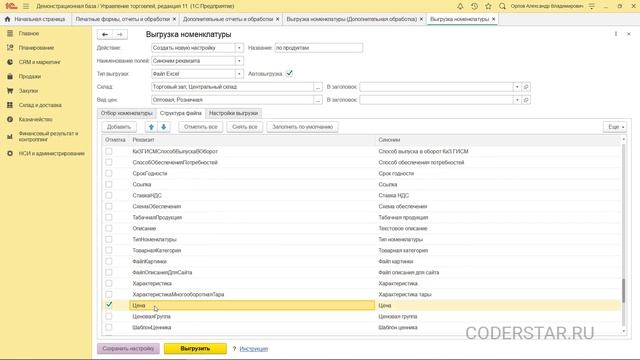Click Заполнить по умолчанию button
Screen dimensions: 640x360
tap(302, 127)
